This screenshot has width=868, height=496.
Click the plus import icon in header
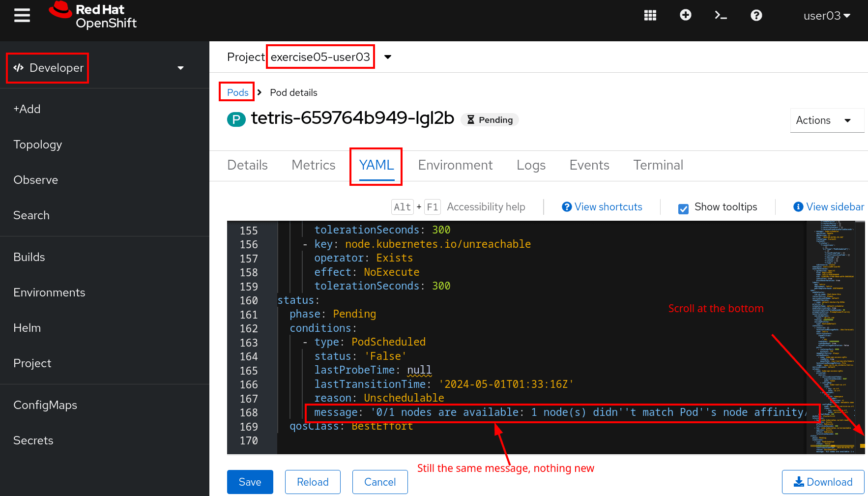click(686, 15)
